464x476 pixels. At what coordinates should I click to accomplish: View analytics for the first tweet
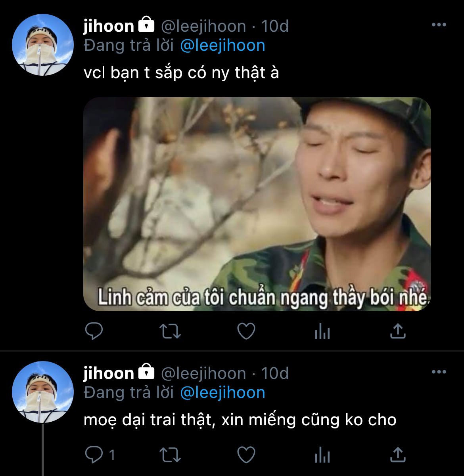pos(322,331)
